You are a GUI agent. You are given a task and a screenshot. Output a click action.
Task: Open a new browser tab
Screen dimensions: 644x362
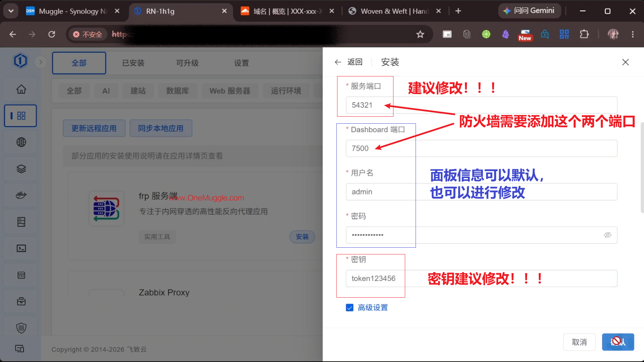(458, 11)
